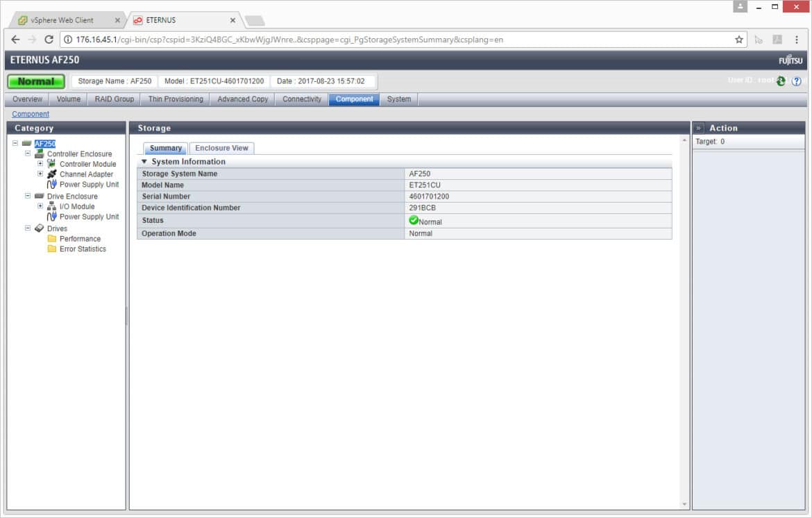The width and height of the screenshot is (812, 518).
Task: Select Error Statistics in the category tree
Action: (x=83, y=249)
